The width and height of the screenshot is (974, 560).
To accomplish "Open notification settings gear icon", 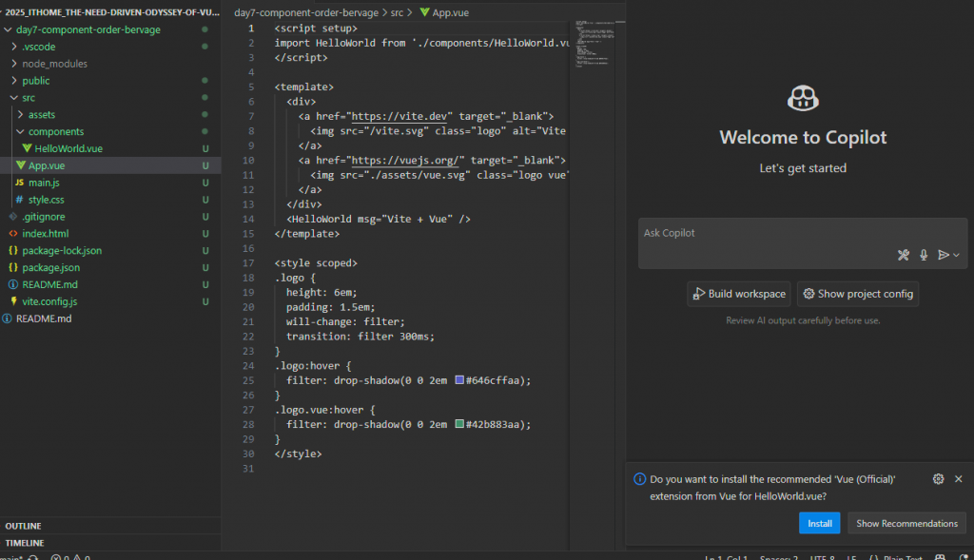I will 938,478.
